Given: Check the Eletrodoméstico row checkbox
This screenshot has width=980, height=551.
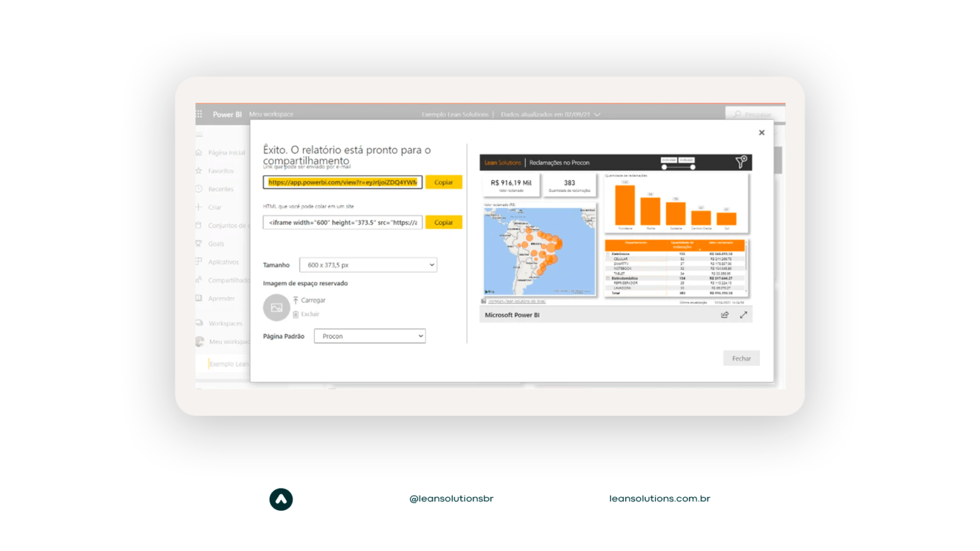Looking at the screenshot, I should click(608, 278).
